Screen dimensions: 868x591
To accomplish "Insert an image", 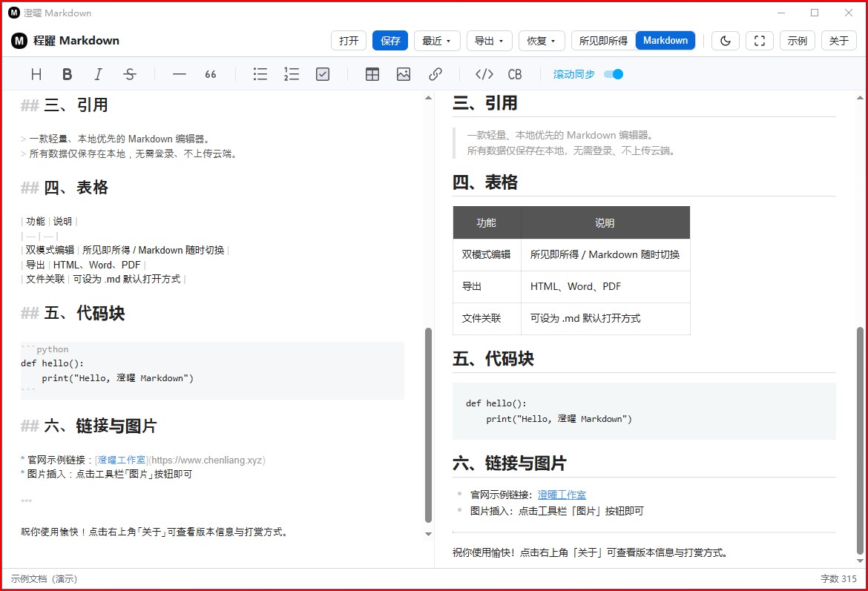I will pos(404,74).
